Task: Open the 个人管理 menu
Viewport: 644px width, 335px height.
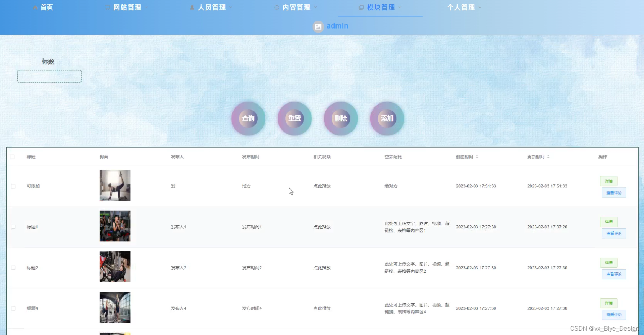Action: [461, 7]
